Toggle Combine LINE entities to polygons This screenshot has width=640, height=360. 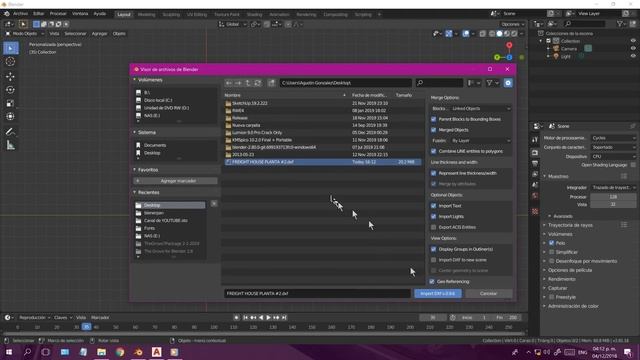point(433,151)
